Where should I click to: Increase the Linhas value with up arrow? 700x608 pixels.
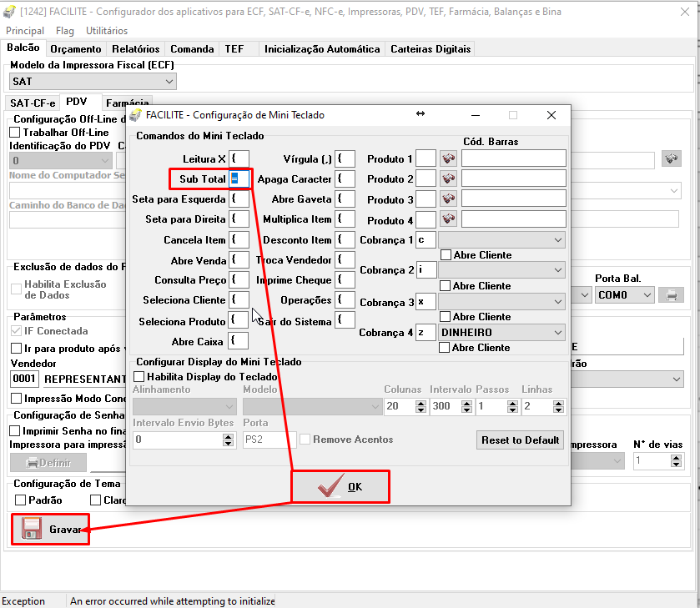click(558, 403)
